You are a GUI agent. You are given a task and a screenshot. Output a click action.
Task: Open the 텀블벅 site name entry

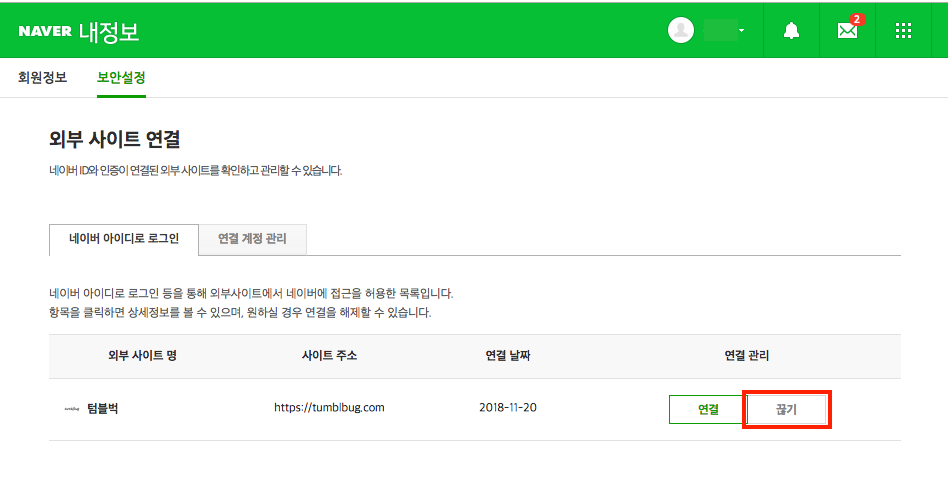click(x=102, y=409)
